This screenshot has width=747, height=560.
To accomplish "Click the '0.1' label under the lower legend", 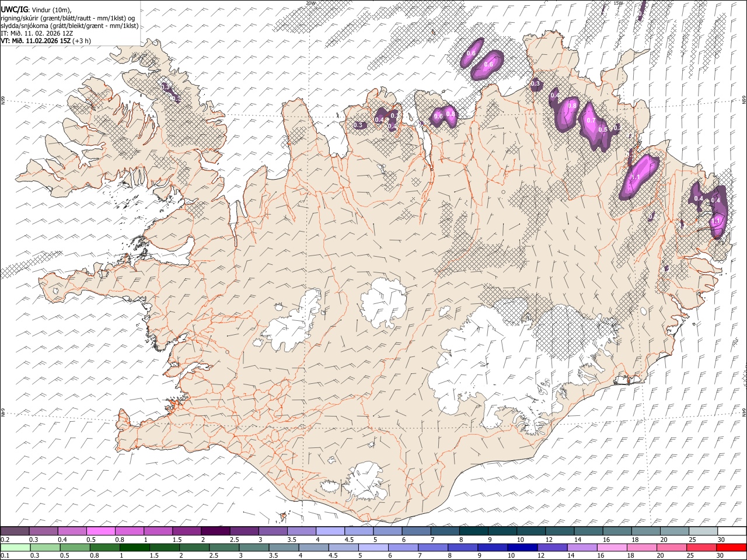I will click(5, 556).
